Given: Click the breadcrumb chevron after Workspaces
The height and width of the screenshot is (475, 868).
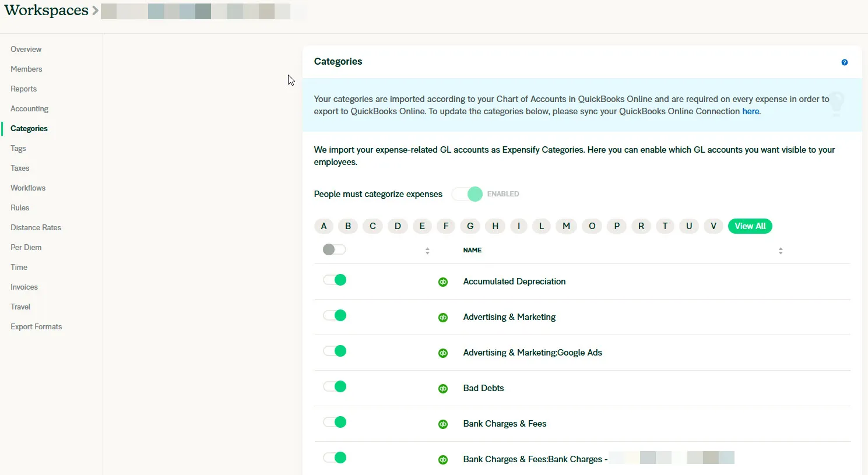Looking at the screenshot, I should click(95, 10).
